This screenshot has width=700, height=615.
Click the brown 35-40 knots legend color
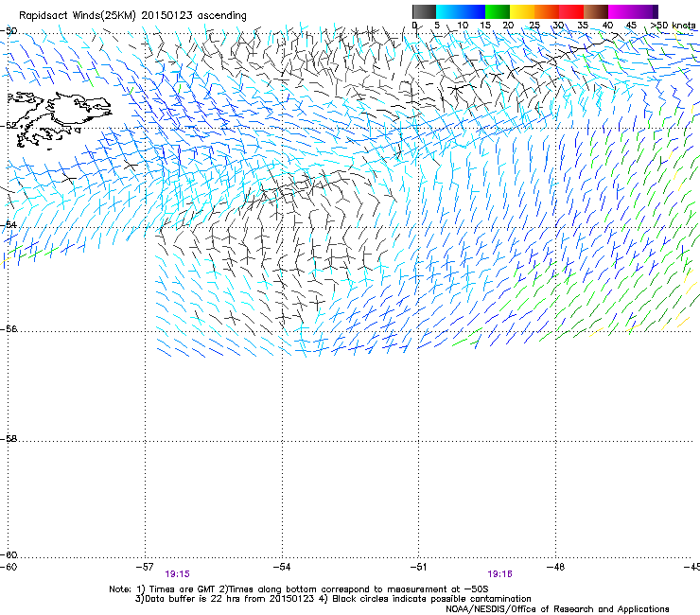(596, 11)
